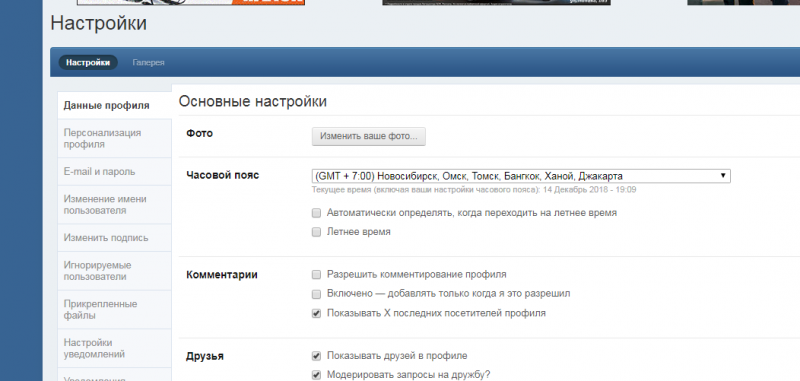Open Данные профиля sidebar section
Screen dimensions: 800x381
pyautogui.click(x=114, y=106)
